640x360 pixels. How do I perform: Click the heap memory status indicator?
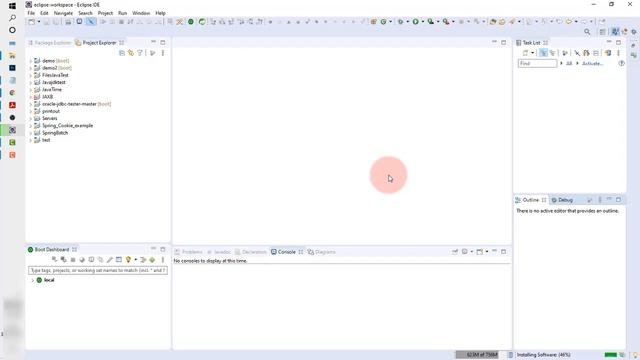(477, 355)
